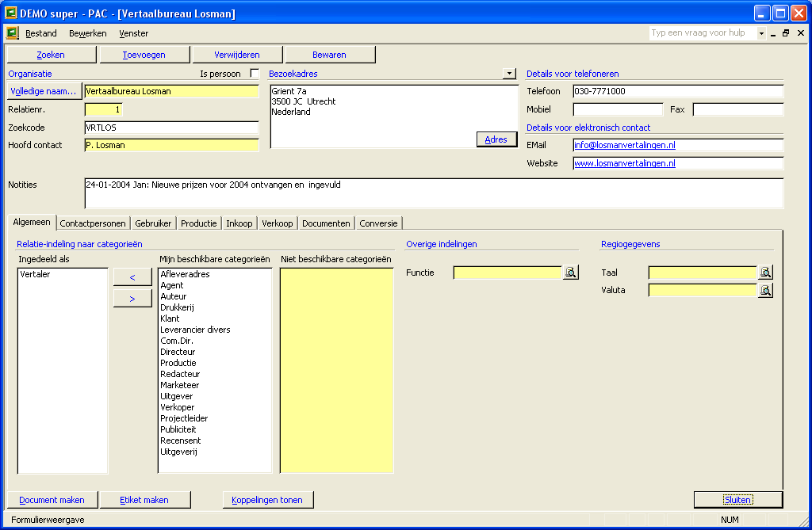Click the Verwijderen button

[x=236, y=55]
